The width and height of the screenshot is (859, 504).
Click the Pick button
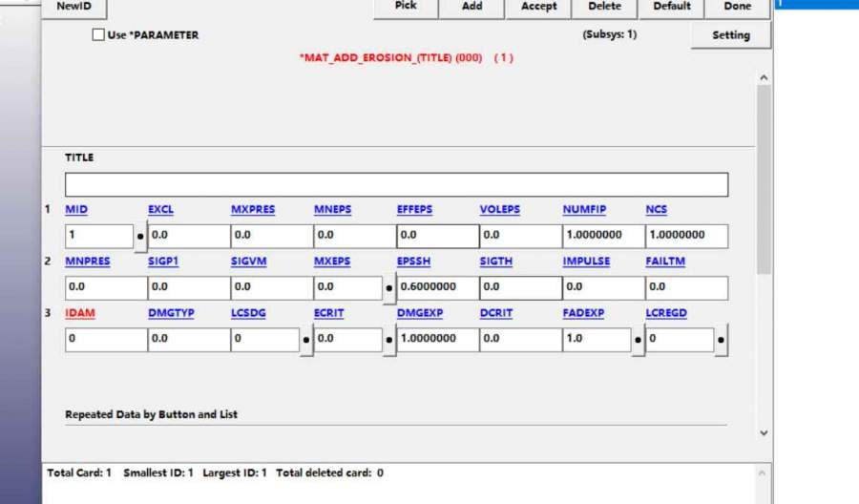[x=406, y=7]
